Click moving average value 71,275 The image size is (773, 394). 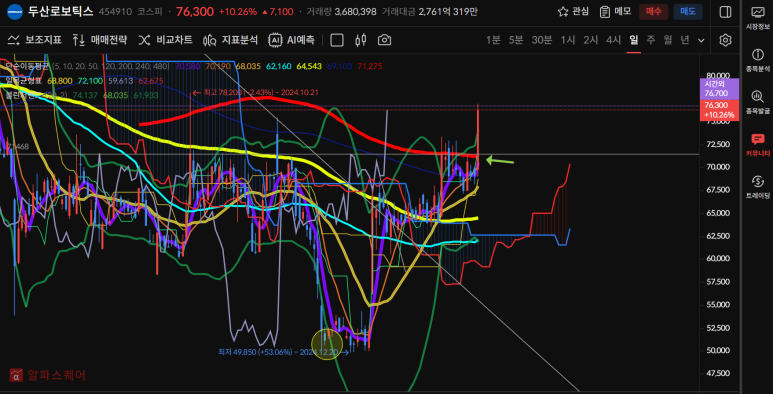pyautogui.click(x=369, y=66)
